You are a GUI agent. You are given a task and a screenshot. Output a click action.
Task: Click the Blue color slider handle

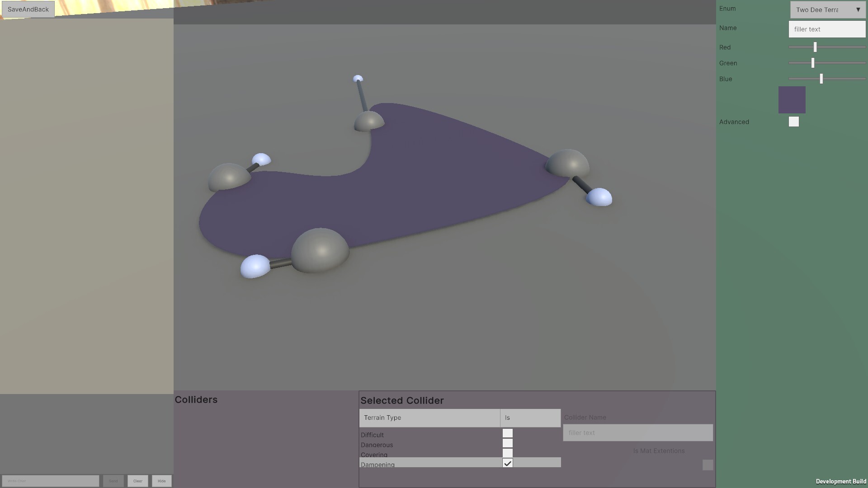click(x=821, y=79)
